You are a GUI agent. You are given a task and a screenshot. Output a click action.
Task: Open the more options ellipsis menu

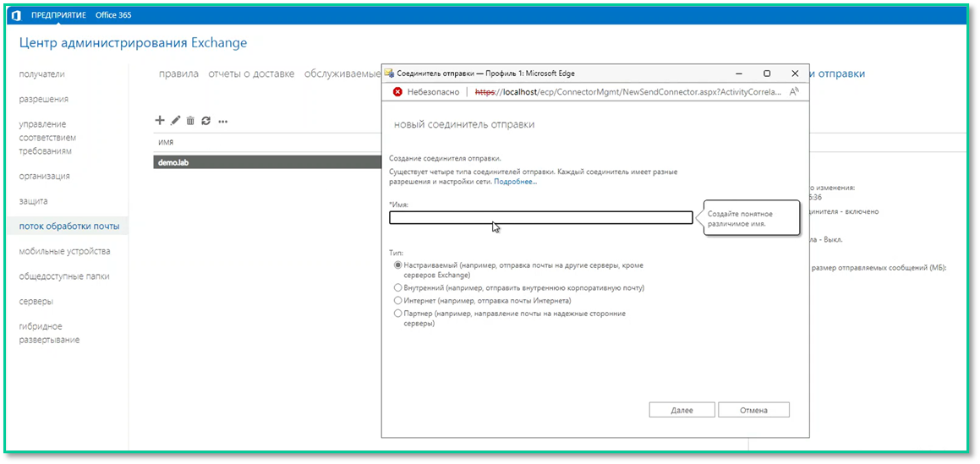click(222, 122)
